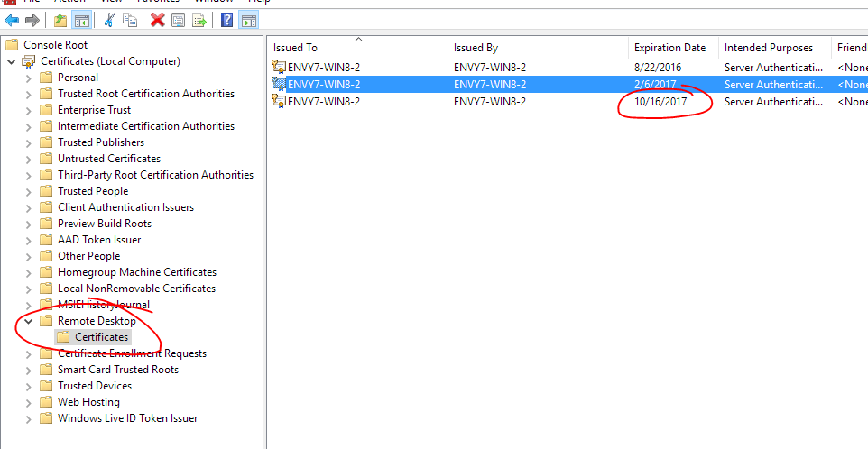Image resolution: width=868 pixels, height=449 pixels.
Task: Toggle the Show/Hide Action Pane icon
Action: point(247,20)
